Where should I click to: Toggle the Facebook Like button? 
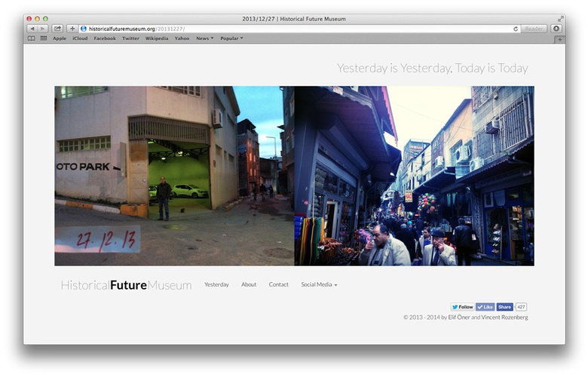point(485,307)
